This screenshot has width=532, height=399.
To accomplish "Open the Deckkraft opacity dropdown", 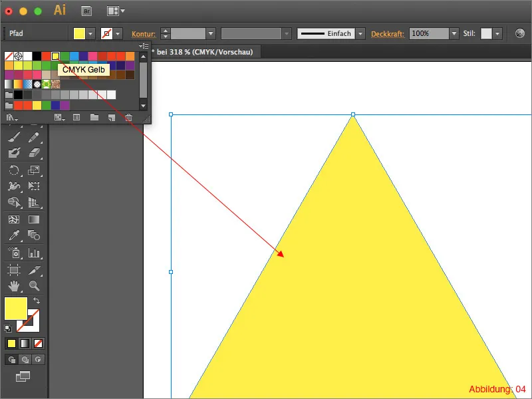I will [x=454, y=34].
